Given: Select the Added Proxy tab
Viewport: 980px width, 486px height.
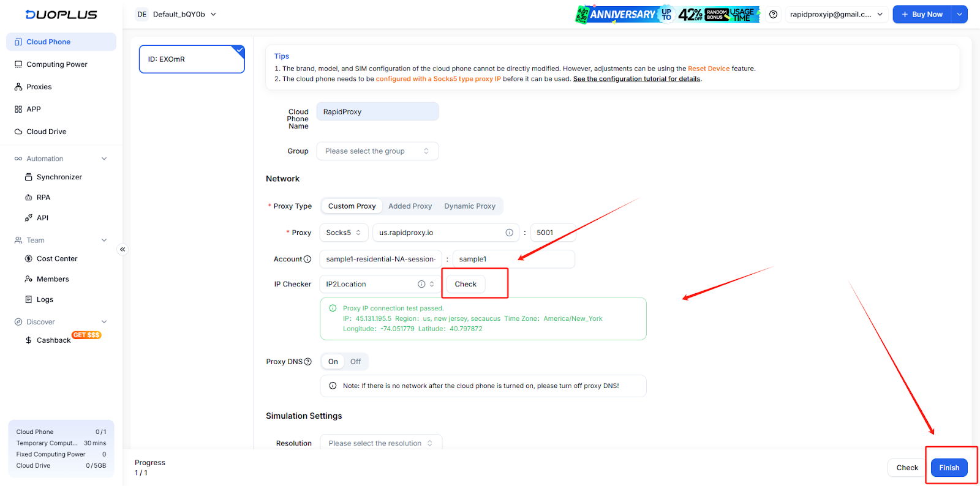Looking at the screenshot, I should coord(410,206).
